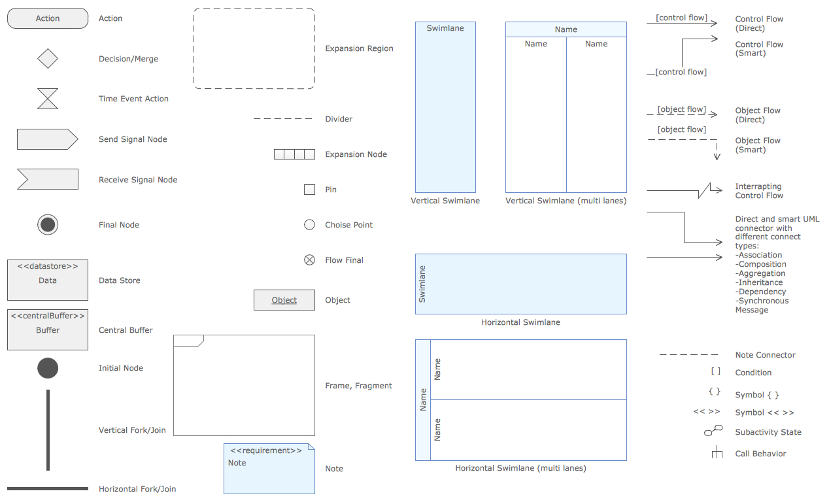Click the 'Receive Signal Node' label
This screenshot has height=504, width=829.
pyautogui.click(x=138, y=180)
